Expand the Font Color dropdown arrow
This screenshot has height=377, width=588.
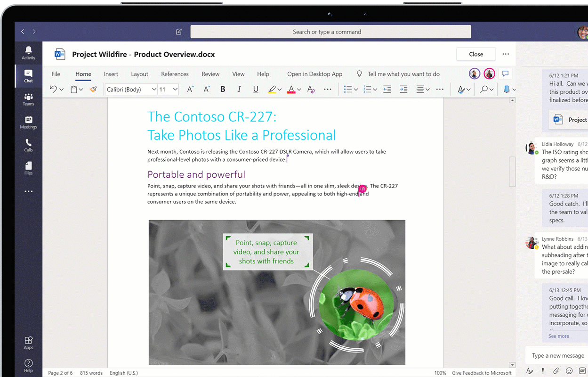click(299, 89)
